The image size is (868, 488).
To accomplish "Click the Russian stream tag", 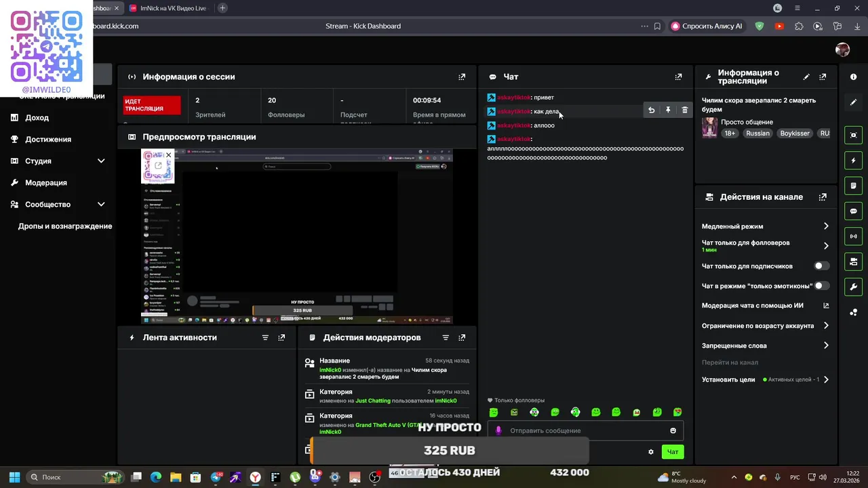I will coord(757,134).
